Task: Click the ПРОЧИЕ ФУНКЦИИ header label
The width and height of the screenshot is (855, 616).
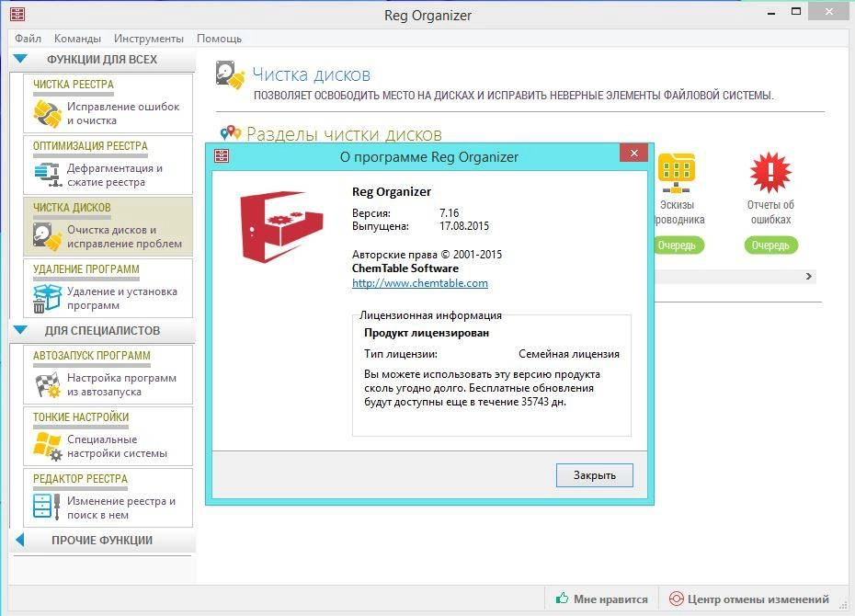Action: [x=102, y=541]
